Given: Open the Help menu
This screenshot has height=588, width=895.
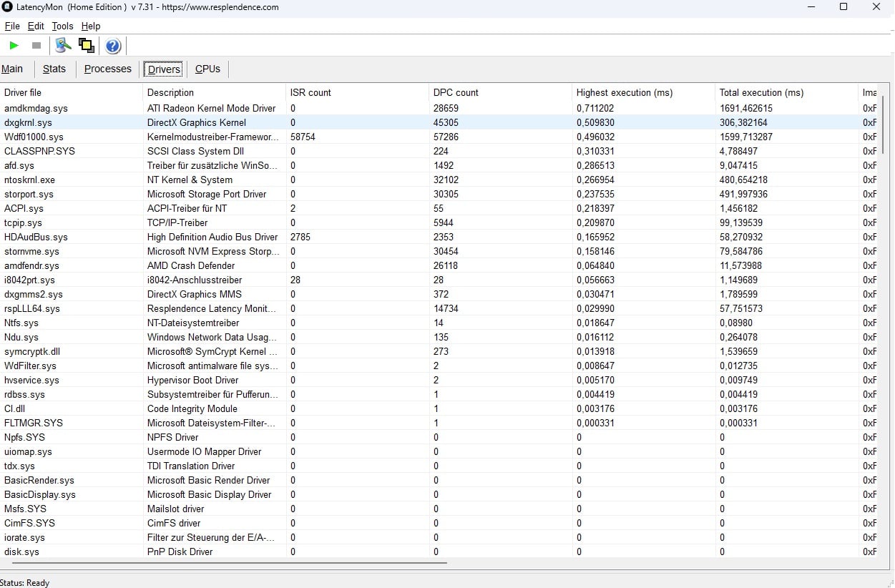Looking at the screenshot, I should point(91,26).
